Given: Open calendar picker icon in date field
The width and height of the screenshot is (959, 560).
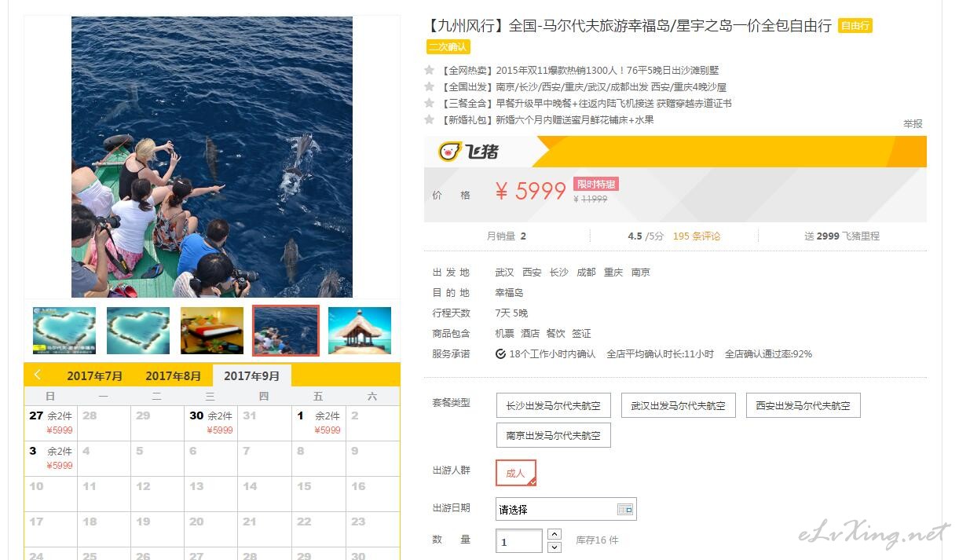Looking at the screenshot, I should [x=624, y=509].
